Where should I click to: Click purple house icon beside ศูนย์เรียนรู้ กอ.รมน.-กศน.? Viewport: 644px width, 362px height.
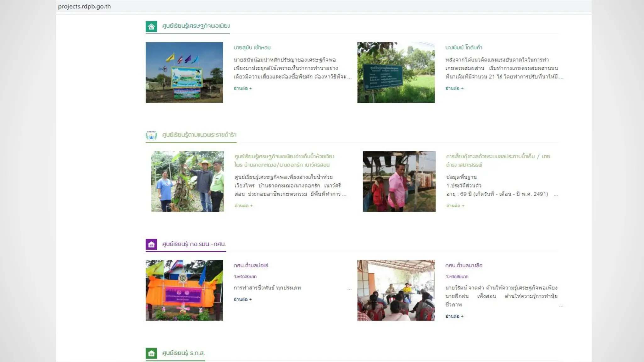pyautogui.click(x=151, y=244)
